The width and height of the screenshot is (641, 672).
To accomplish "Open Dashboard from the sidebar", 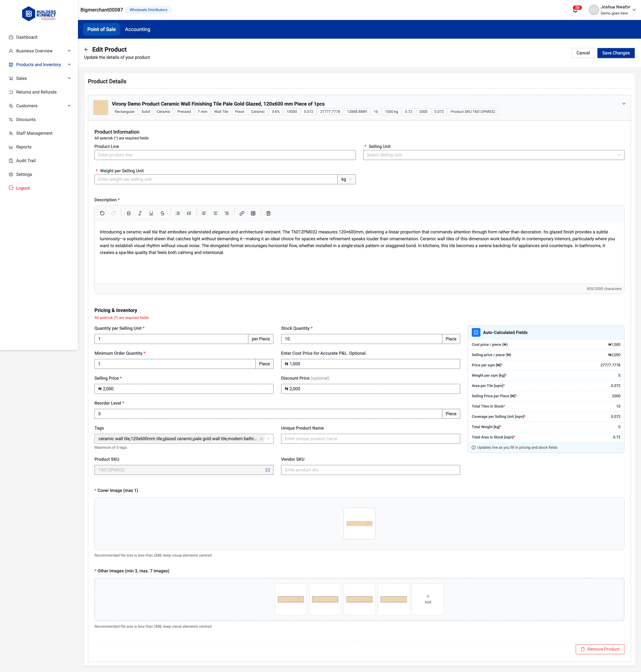I will [27, 37].
